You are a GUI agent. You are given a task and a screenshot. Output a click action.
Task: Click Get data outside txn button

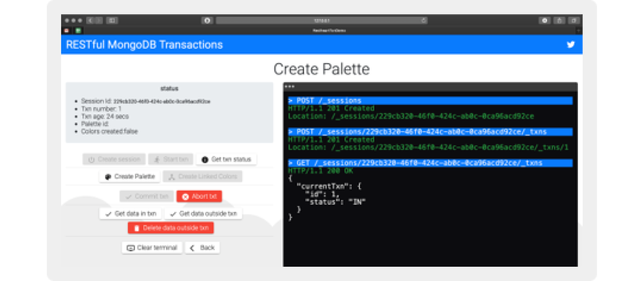point(203,214)
